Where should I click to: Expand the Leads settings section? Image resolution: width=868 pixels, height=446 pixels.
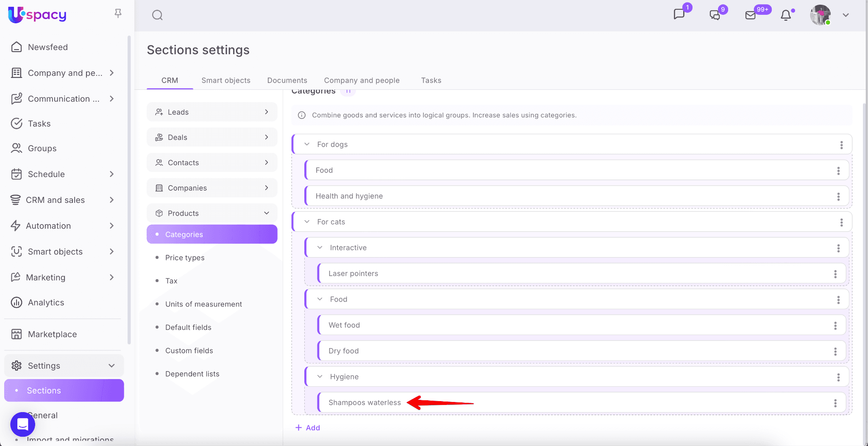click(x=266, y=112)
